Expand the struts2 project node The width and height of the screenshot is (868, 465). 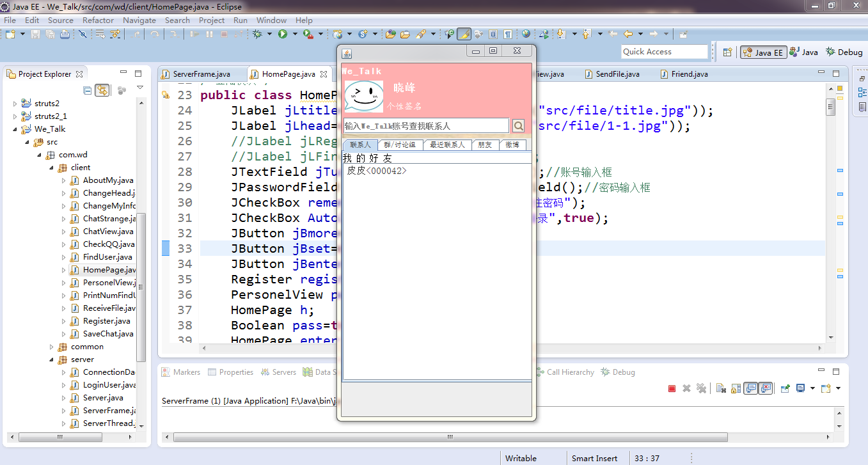[15, 103]
